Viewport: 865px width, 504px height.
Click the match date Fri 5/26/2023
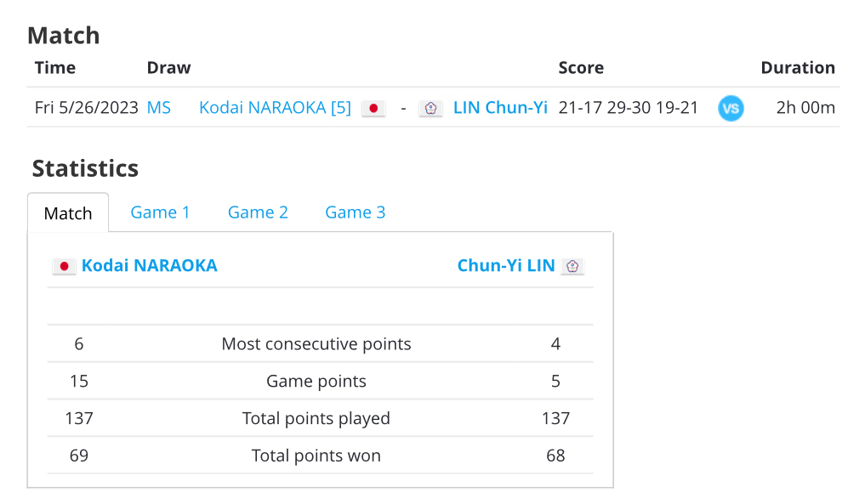point(86,108)
